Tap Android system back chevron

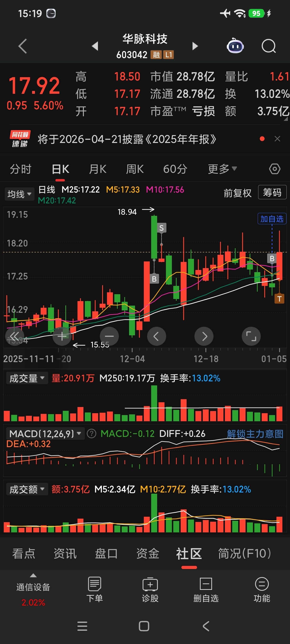(x=206, y=626)
